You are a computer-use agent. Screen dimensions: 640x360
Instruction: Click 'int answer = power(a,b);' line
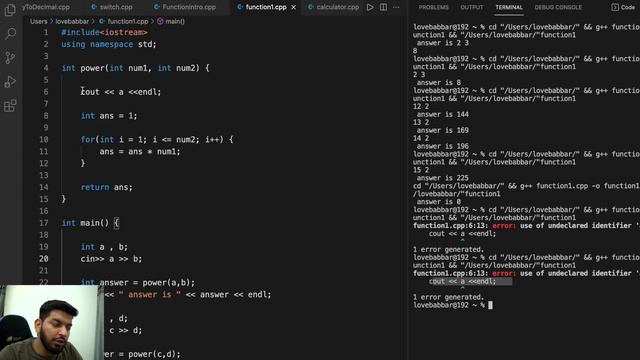[x=138, y=282]
